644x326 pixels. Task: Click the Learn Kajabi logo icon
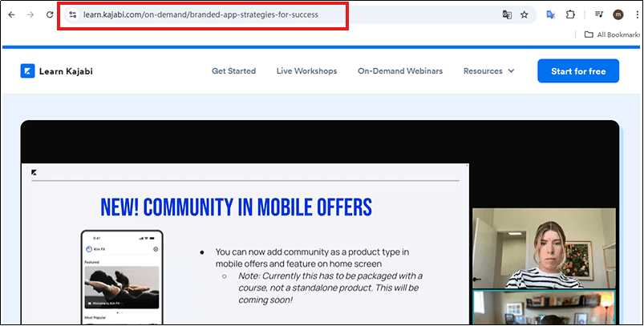pyautogui.click(x=27, y=70)
